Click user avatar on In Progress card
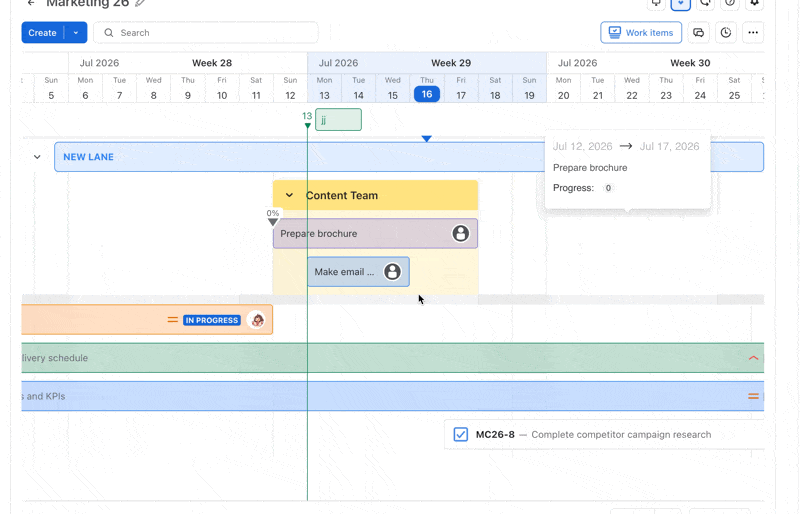Screen dimensions: 800x514 tap(257, 320)
